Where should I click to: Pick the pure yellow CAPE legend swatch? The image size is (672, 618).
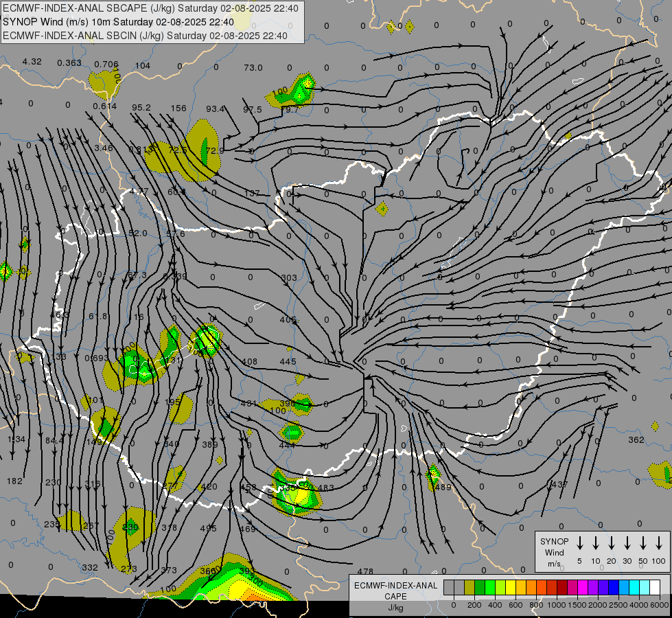point(511,588)
